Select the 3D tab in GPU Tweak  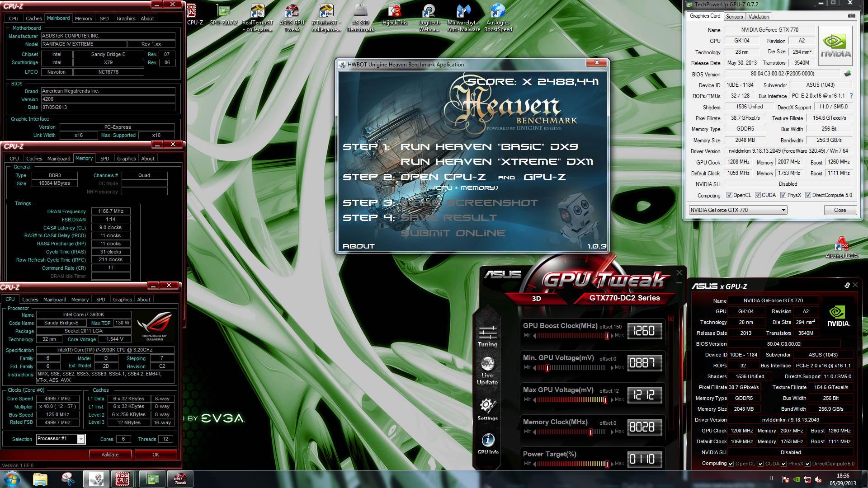(537, 298)
